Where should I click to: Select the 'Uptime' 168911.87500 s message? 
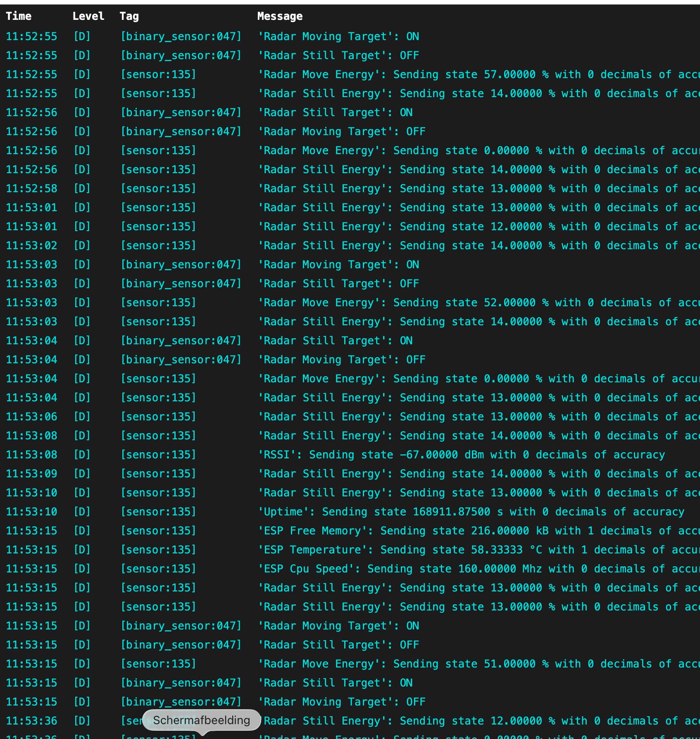point(471,512)
